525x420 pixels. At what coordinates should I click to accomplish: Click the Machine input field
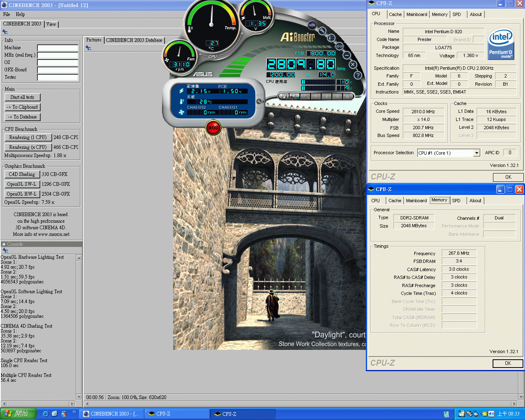click(x=58, y=48)
